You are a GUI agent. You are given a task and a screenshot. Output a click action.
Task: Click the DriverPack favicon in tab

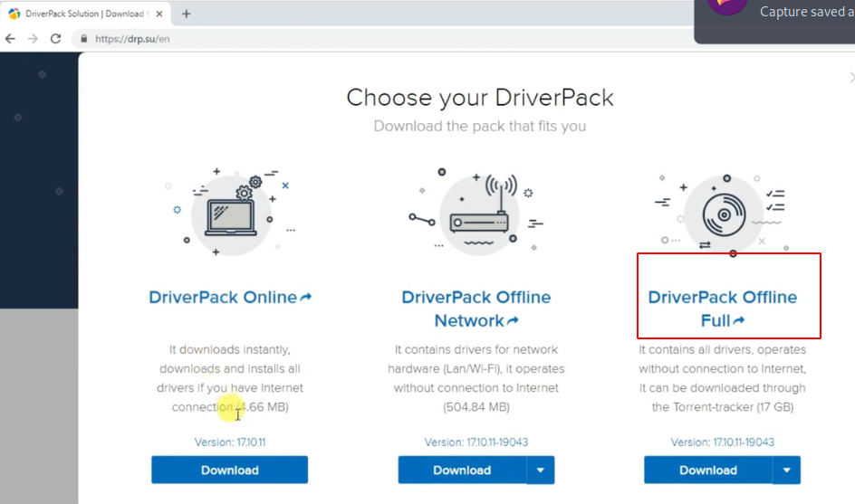tap(14, 14)
